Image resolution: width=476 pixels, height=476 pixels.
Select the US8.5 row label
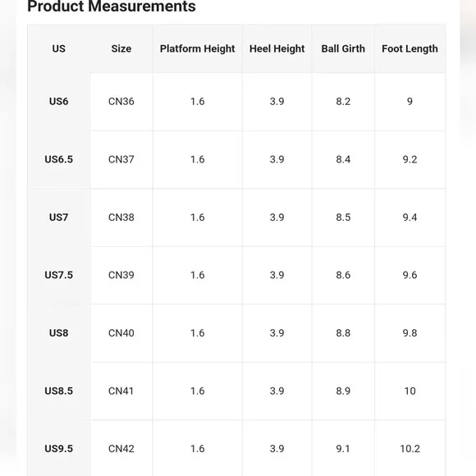(x=58, y=391)
